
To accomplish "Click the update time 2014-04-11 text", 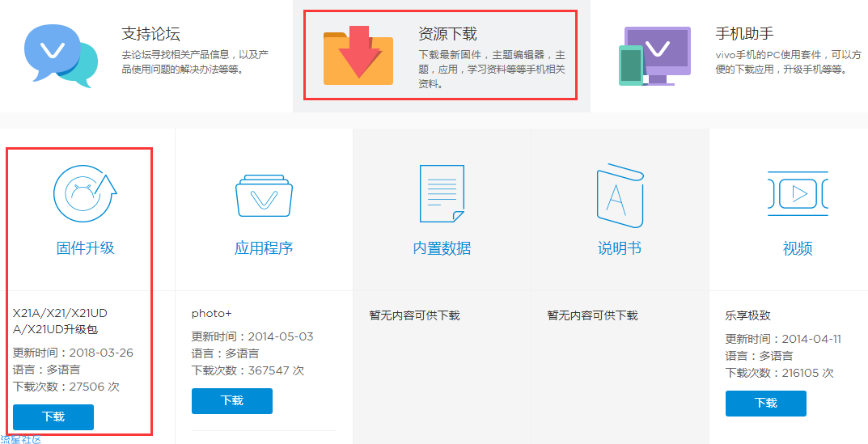I will click(783, 339).
